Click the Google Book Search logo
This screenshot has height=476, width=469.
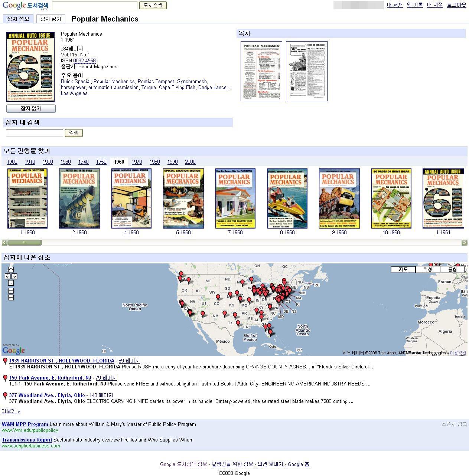click(25, 6)
